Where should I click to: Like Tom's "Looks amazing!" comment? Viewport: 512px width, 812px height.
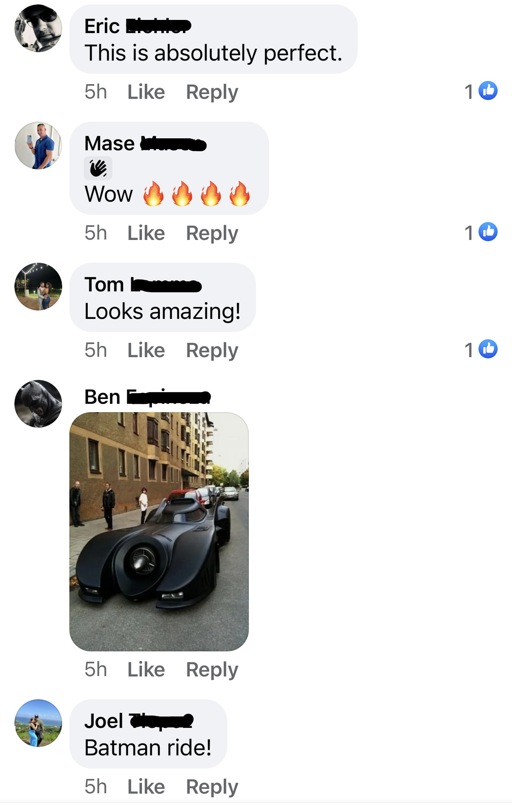pyautogui.click(x=146, y=350)
